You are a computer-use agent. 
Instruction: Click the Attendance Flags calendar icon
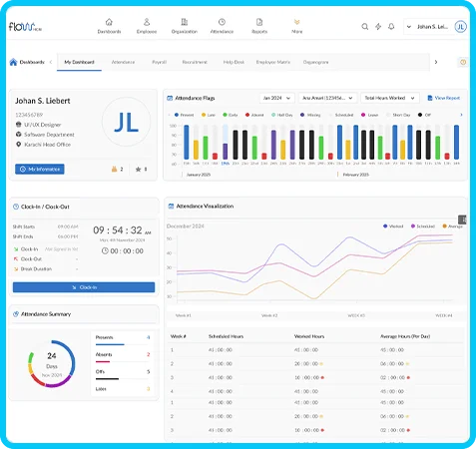coord(170,98)
